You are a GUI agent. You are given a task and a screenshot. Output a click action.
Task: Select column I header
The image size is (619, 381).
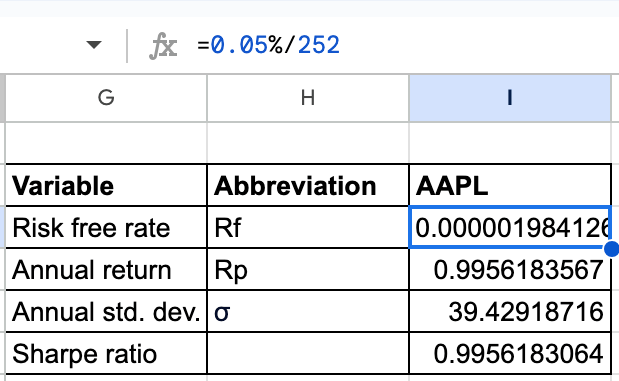510,98
